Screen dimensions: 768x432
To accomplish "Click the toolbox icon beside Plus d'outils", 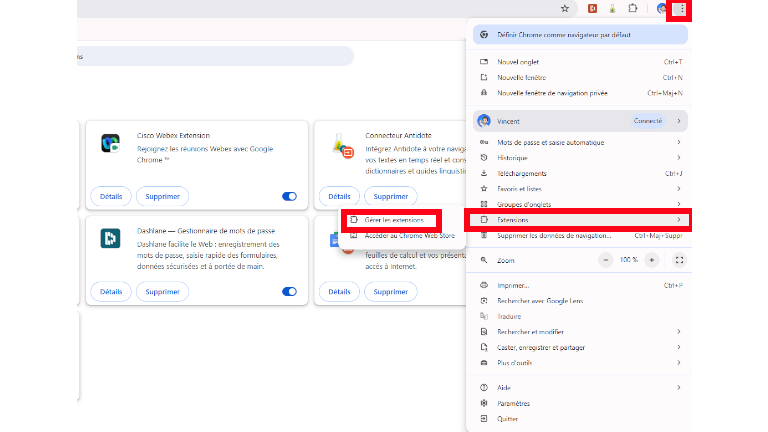I will 484,363.
